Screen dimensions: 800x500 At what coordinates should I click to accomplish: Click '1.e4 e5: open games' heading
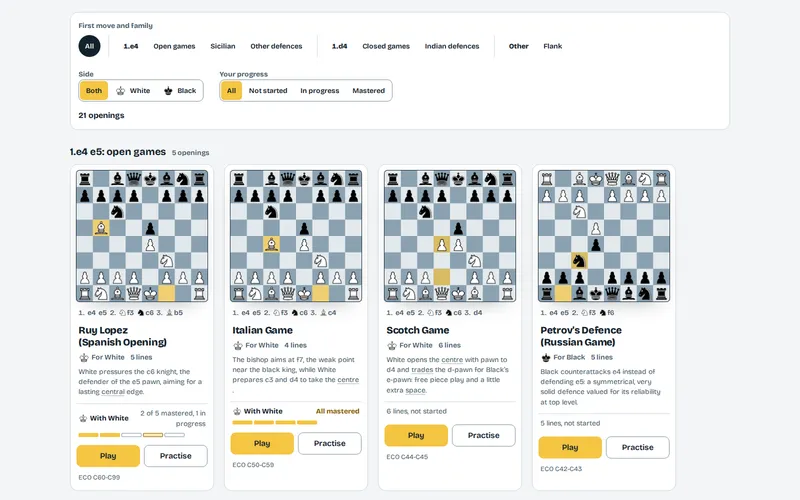(118, 152)
